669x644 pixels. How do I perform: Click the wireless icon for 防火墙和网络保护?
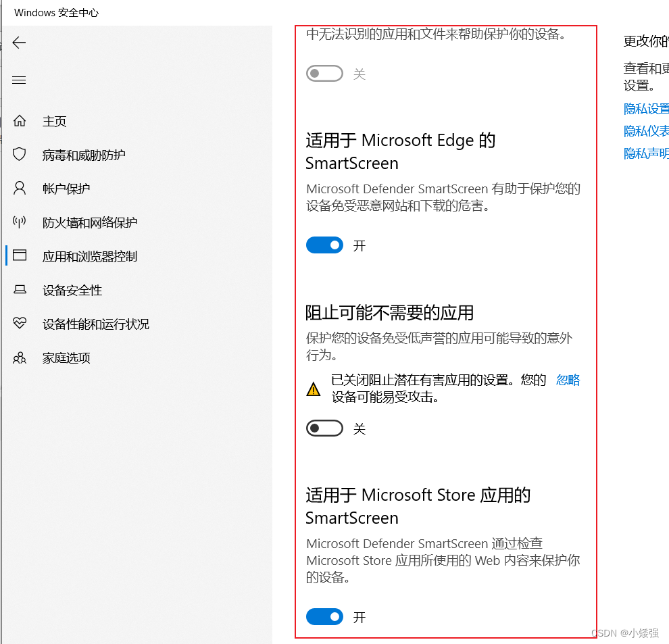pos(20,222)
